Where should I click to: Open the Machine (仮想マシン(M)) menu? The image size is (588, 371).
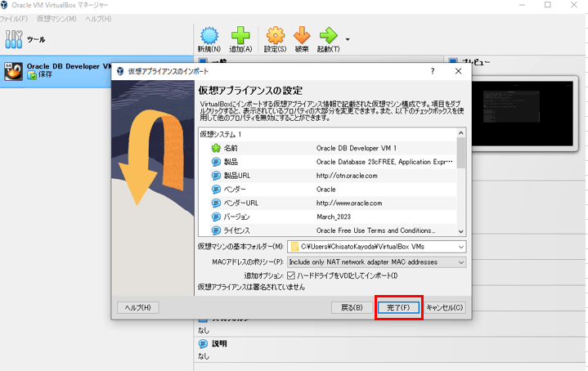pyautogui.click(x=56, y=19)
